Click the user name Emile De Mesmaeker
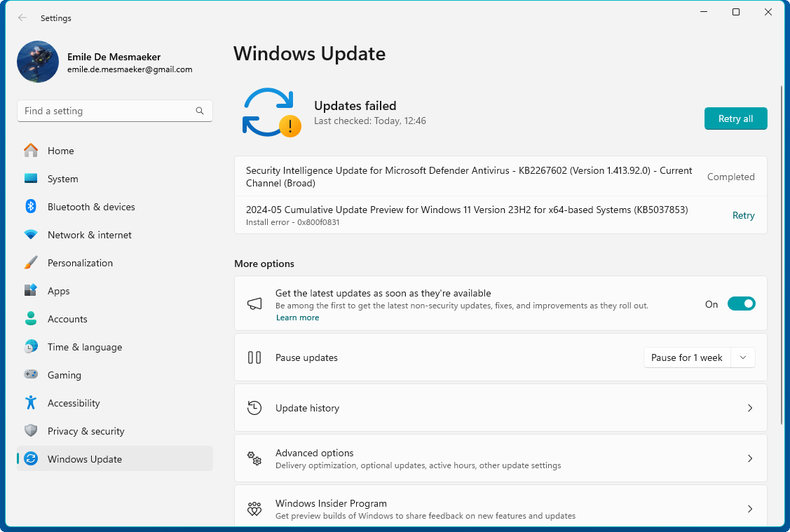Viewport: 790px width, 532px height. [114, 57]
